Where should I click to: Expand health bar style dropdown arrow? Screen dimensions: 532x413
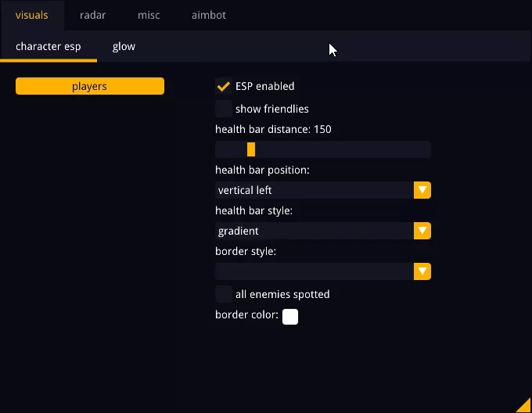[422, 231]
